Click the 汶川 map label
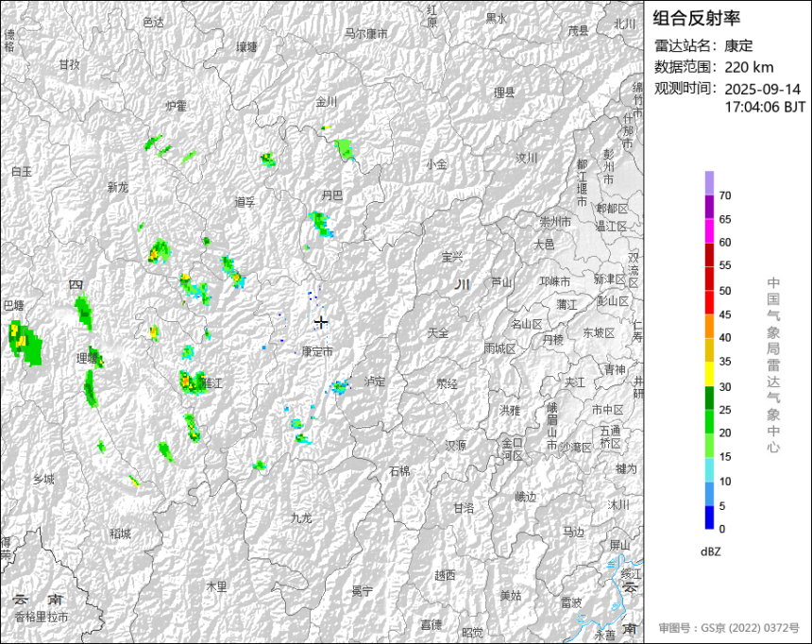 (526, 158)
